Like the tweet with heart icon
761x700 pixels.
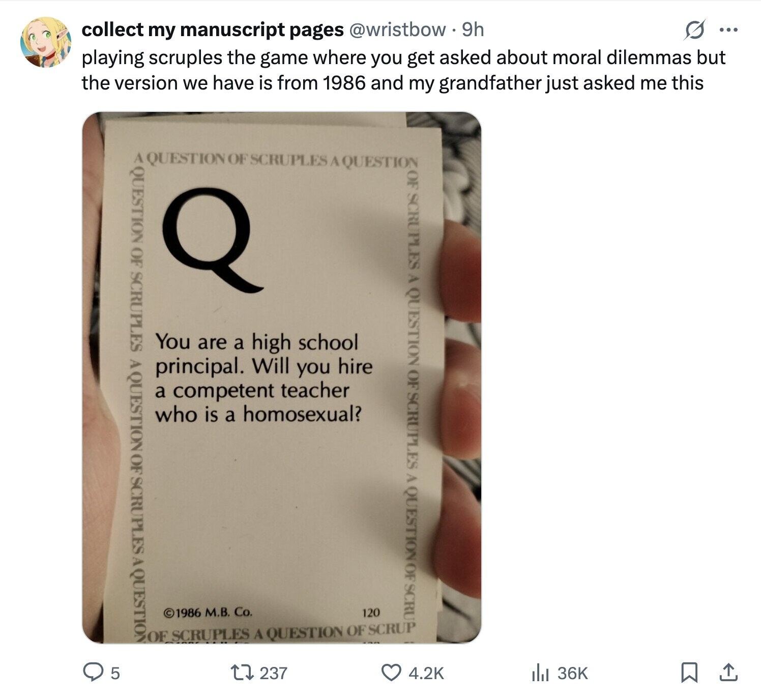click(x=391, y=673)
